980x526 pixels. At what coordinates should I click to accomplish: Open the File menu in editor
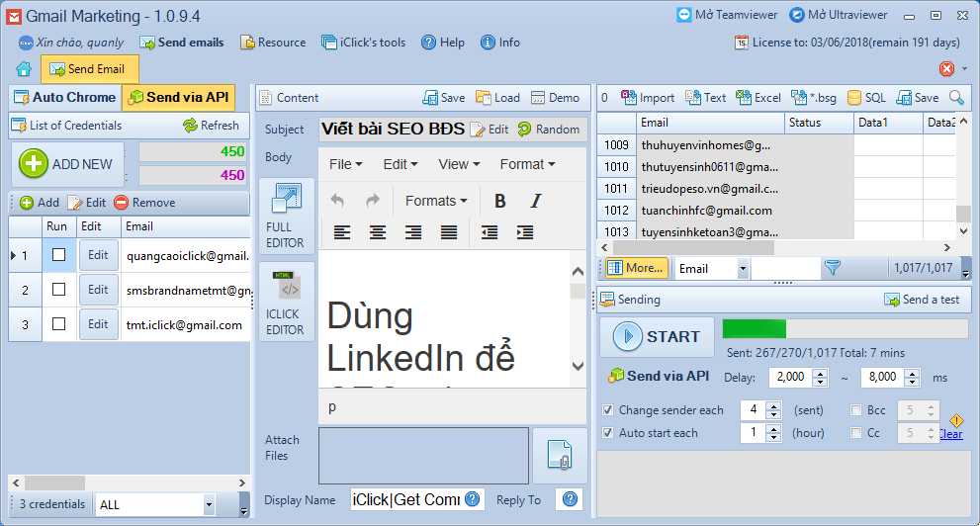(346, 164)
